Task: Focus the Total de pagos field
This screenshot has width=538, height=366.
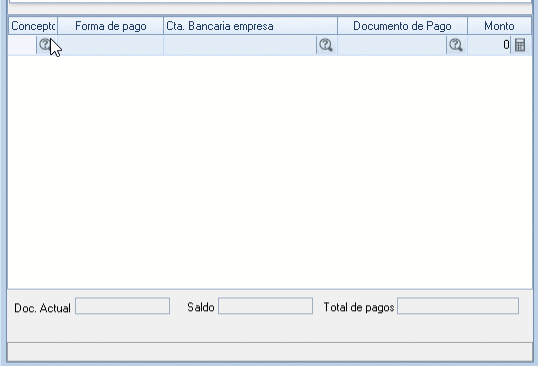Action: click(458, 306)
